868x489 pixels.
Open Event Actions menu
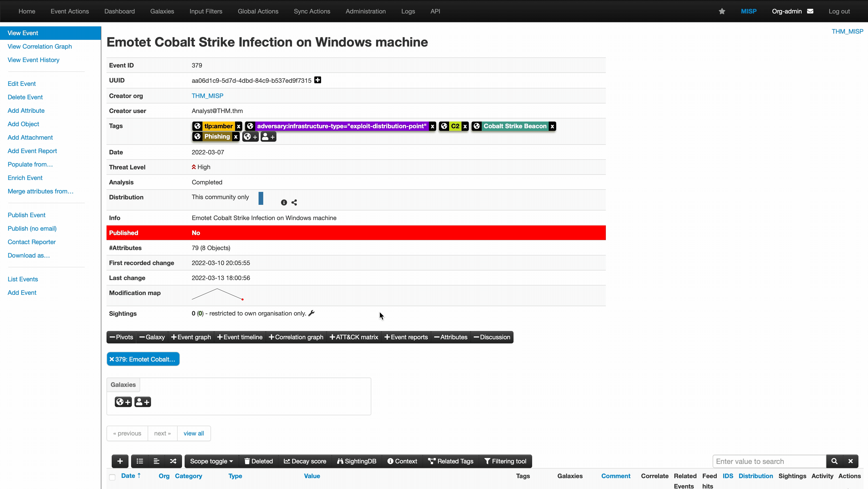pos(70,11)
